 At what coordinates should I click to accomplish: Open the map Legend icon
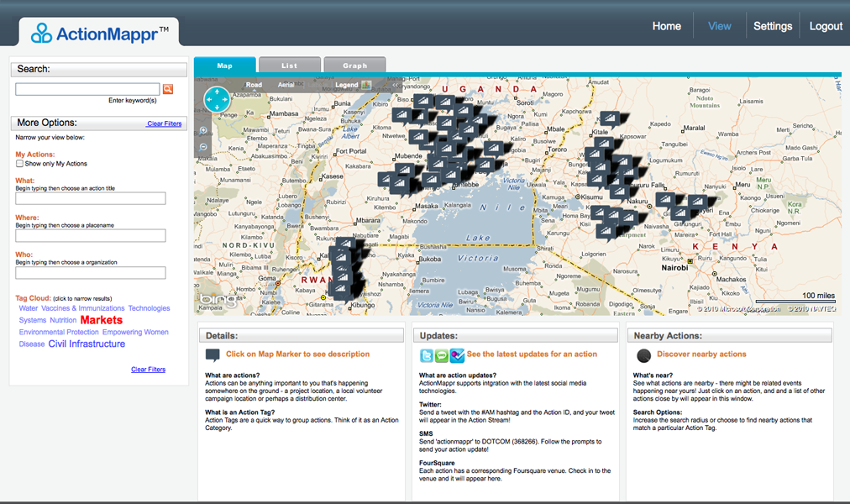366,85
